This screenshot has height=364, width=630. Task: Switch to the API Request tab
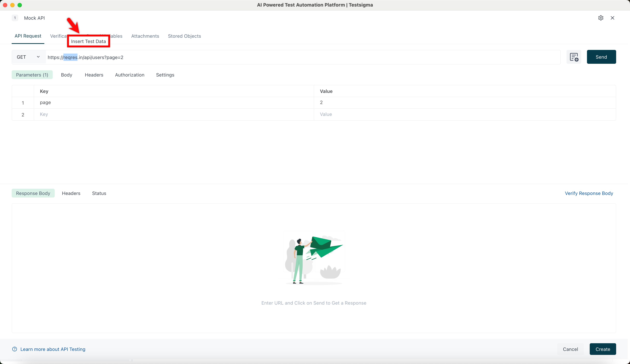click(28, 36)
